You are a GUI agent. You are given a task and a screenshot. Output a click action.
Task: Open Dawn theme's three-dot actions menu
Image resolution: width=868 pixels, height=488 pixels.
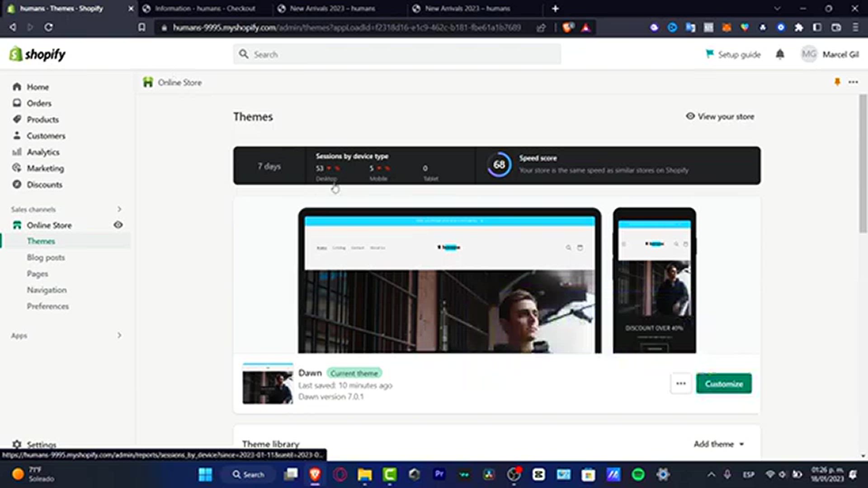click(681, 384)
